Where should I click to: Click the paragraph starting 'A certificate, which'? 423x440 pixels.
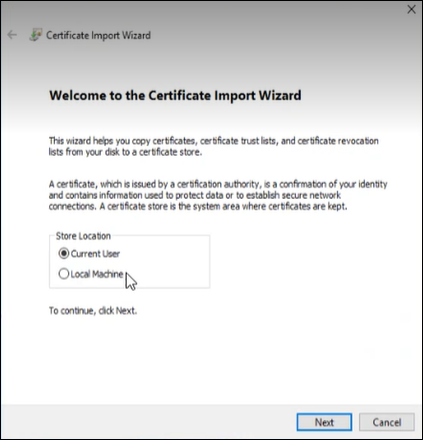click(x=218, y=195)
